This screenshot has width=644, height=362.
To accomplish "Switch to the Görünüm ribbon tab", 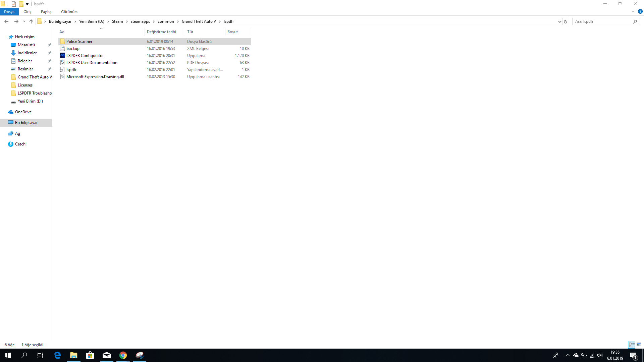I will click(x=69, y=12).
